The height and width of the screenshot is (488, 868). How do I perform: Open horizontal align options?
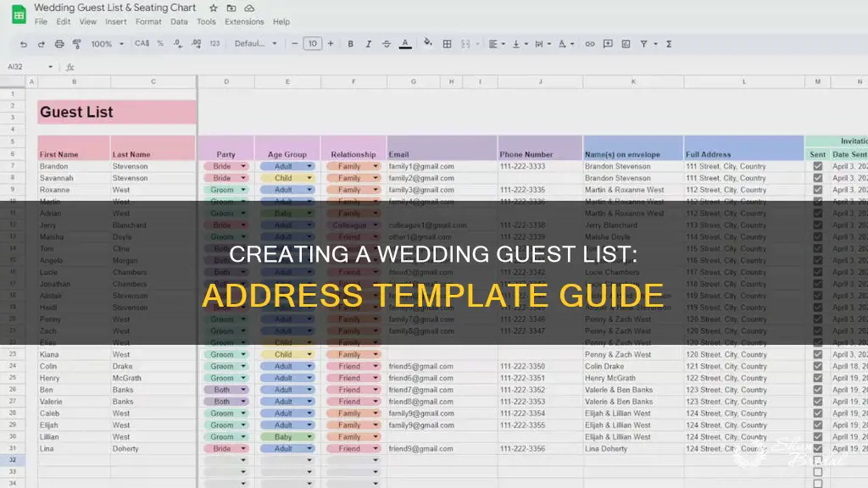(496, 44)
